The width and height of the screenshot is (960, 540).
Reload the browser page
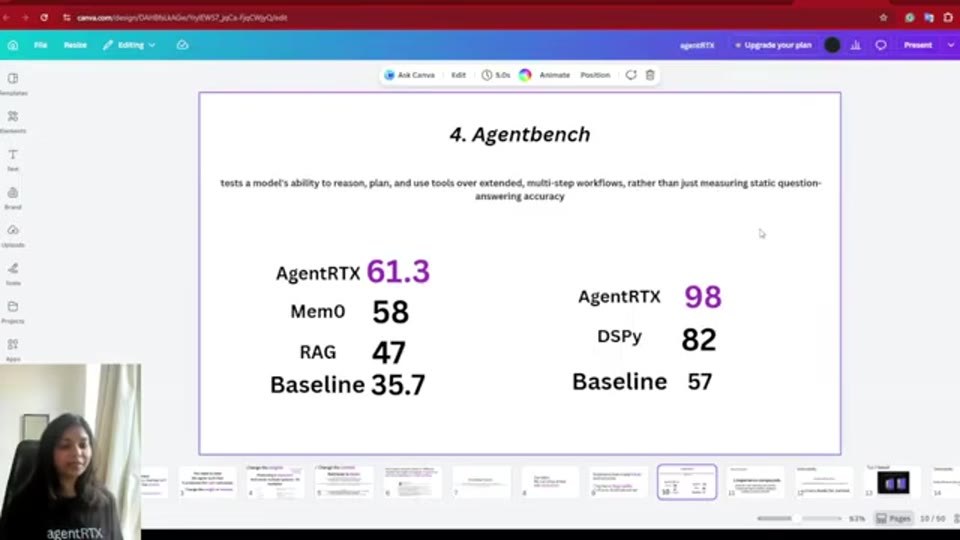[x=44, y=18]
